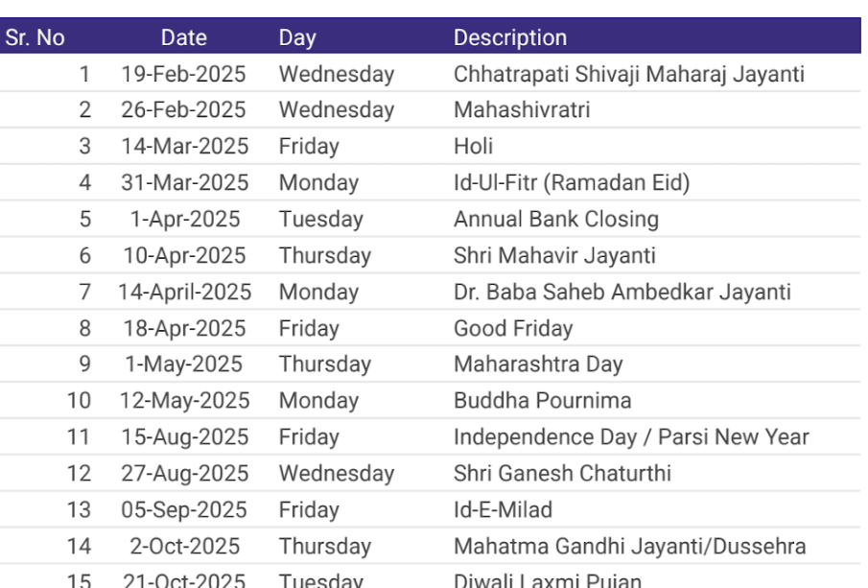Screen dimensions: 868x588
Task: Select Dr. Baba Saheb Ambedkar Jayanti
Action: pos(622,293)
